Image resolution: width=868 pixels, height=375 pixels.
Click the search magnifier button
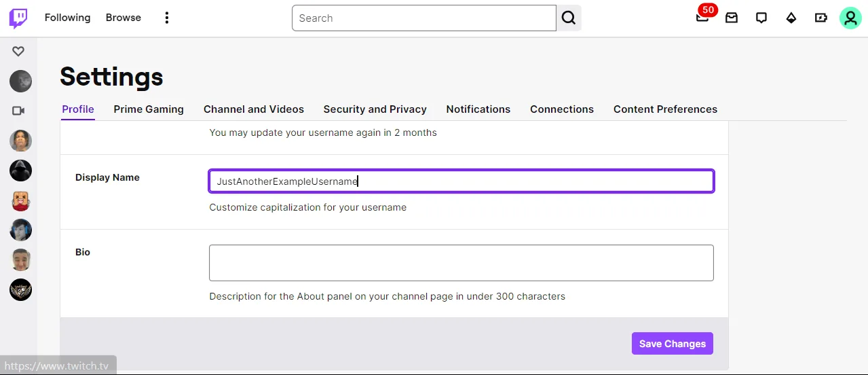click(569, 18)
